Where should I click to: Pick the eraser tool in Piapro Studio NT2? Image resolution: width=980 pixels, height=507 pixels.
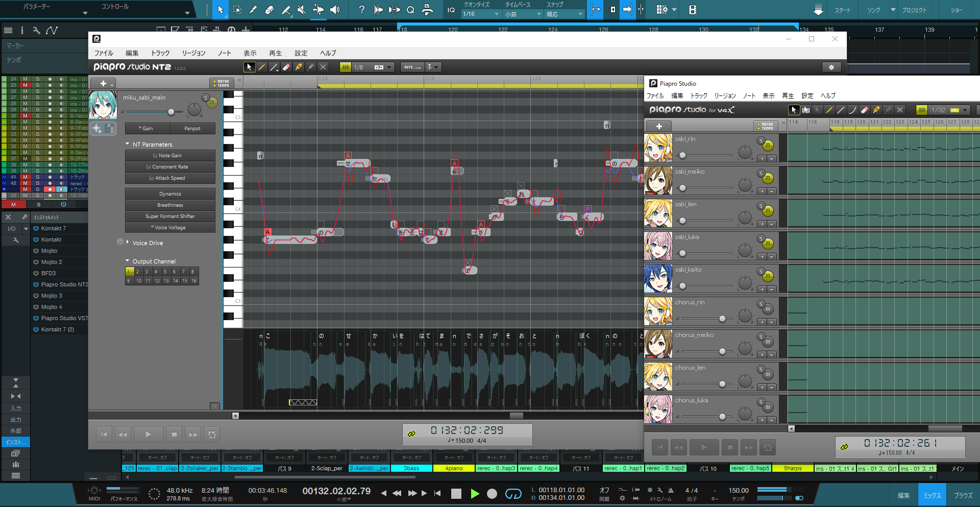click(286, 67)
